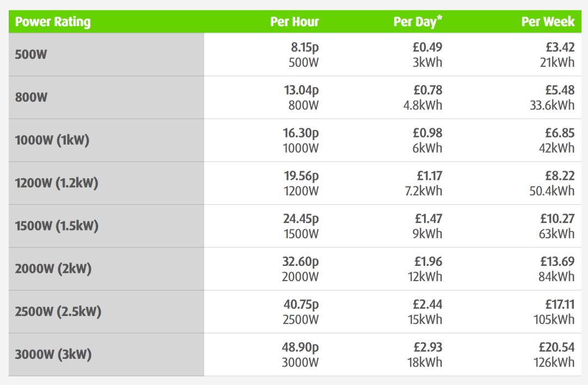
Task: Select the £13.69 weekly cost cell
Action: (556, 262)
